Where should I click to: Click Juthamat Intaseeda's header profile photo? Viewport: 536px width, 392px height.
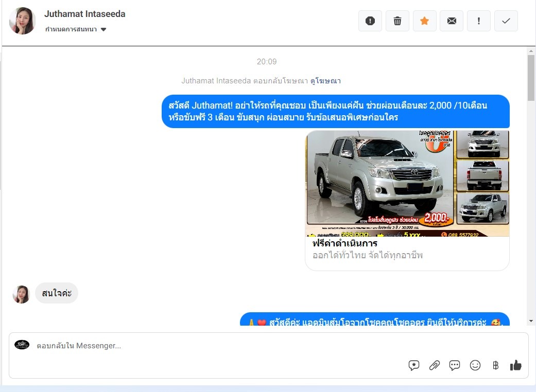(22, 21)
